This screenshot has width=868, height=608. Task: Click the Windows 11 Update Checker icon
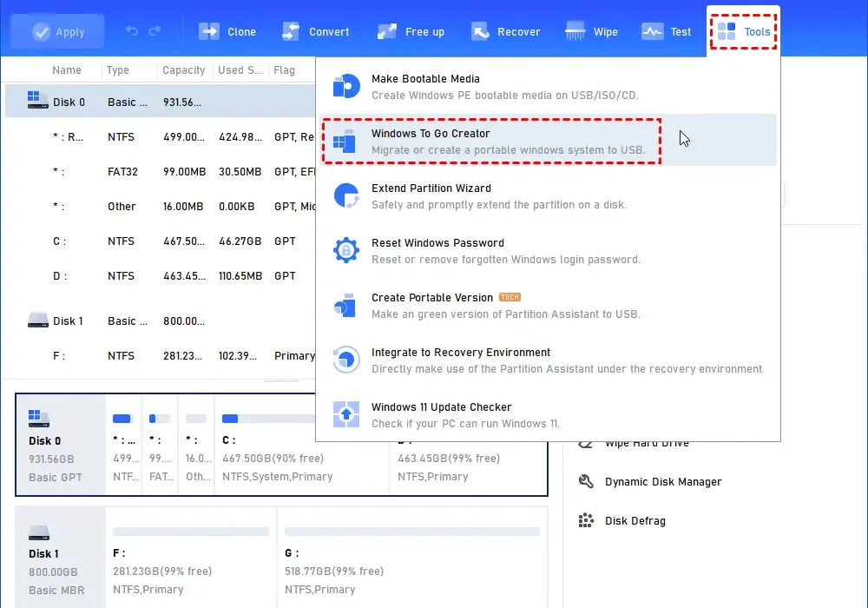(x=346, y=415)
